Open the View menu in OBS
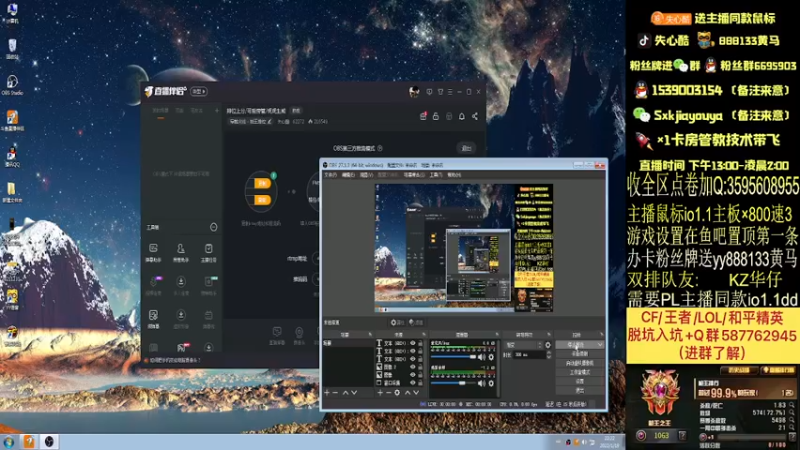 (x=366, y=175)
